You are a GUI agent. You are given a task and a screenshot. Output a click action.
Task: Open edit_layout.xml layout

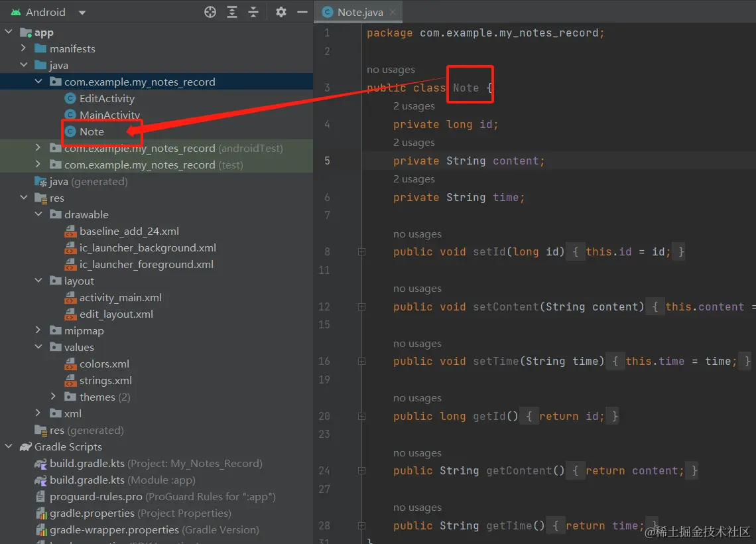click(x=116, y=314)
